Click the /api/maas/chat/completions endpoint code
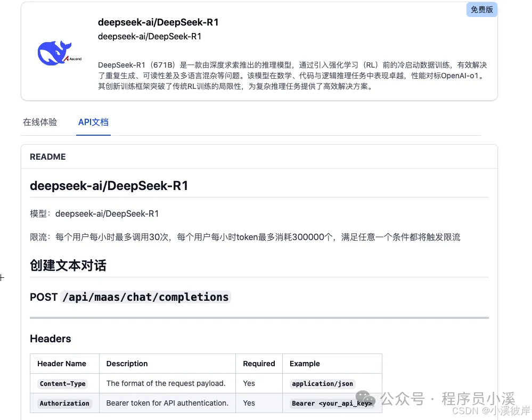 145,297
